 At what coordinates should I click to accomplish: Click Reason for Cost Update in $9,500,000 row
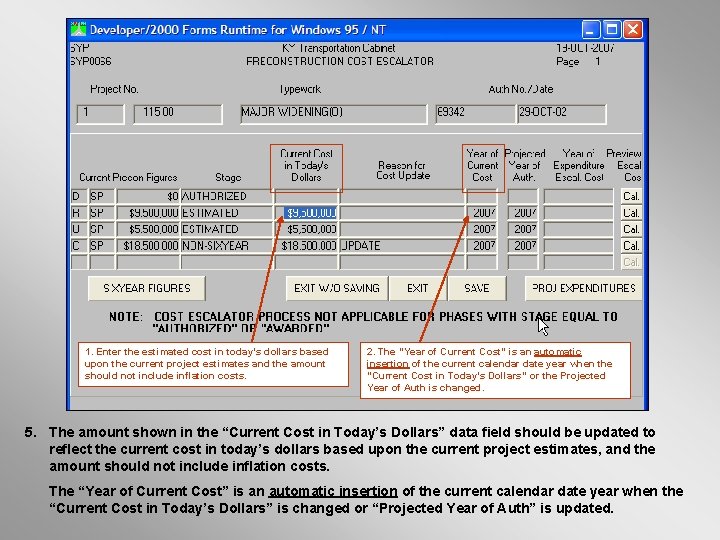click(x=402, y=213)
